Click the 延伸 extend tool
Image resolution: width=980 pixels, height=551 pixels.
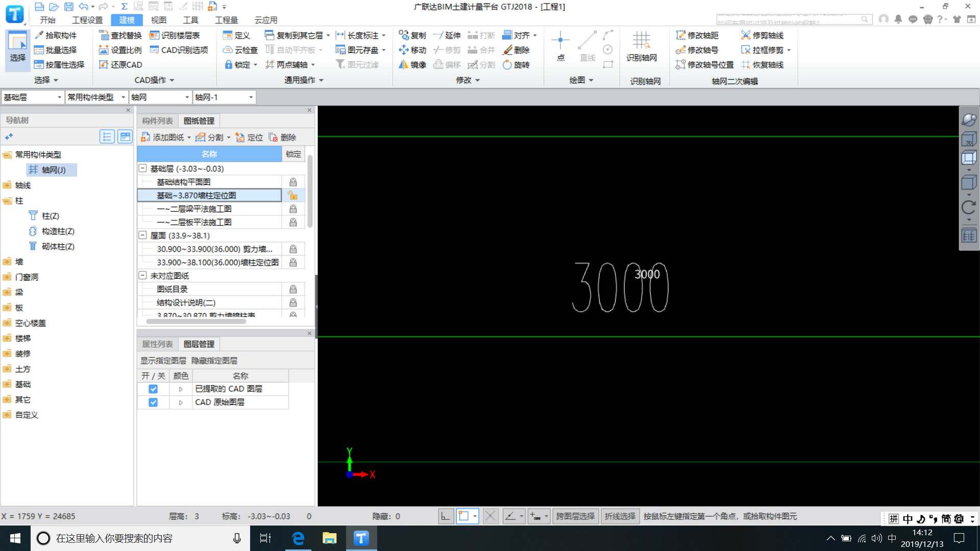click(x=447, y=35)
